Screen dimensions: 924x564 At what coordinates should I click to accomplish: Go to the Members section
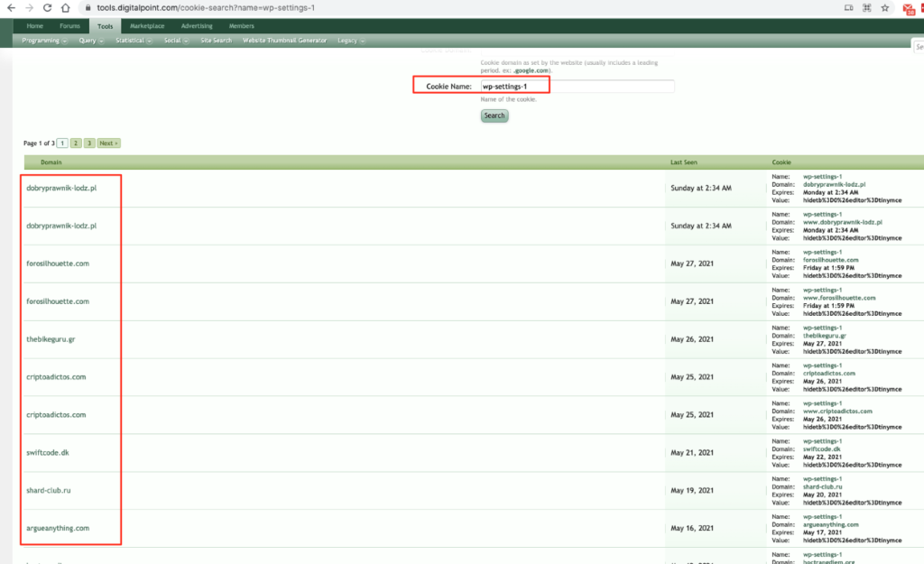point(242,26)
